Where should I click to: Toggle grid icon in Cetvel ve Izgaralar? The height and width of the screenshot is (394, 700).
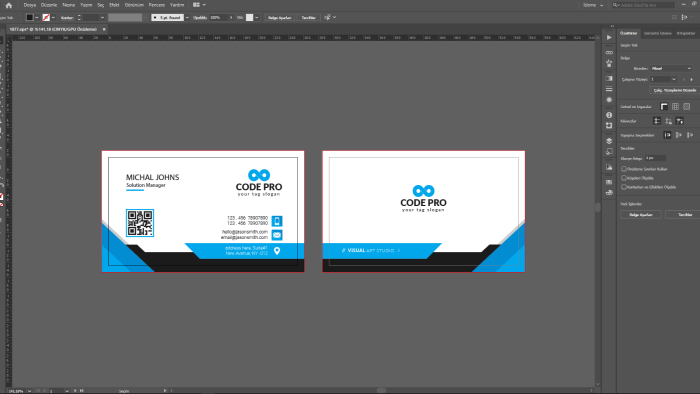675,107
